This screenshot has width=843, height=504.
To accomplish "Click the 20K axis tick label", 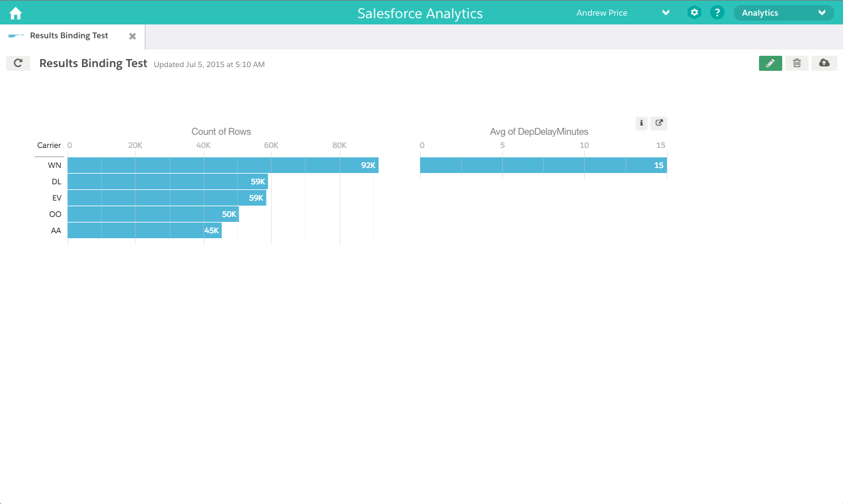I will tap(135, 145).
